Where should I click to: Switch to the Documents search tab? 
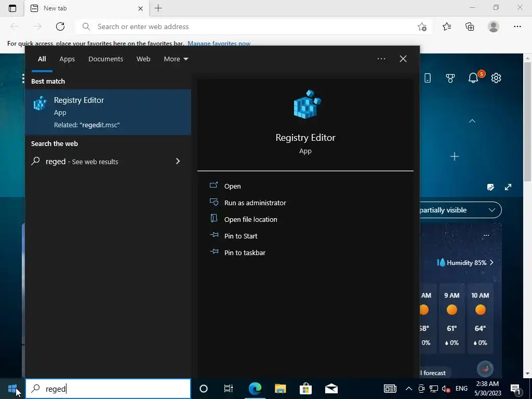click(105, 59)
